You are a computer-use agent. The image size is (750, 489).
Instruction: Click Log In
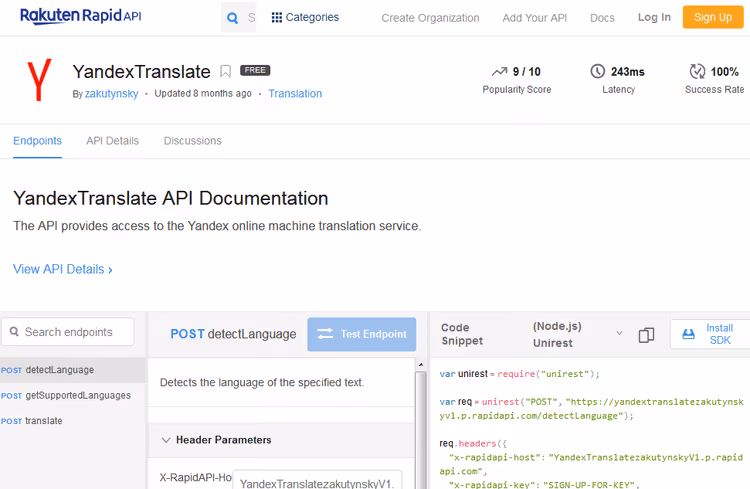coord(654,17)
